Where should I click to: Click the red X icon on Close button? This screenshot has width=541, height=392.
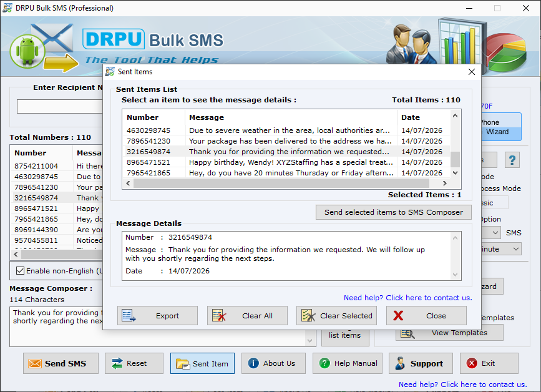click(x=398, y=316)
